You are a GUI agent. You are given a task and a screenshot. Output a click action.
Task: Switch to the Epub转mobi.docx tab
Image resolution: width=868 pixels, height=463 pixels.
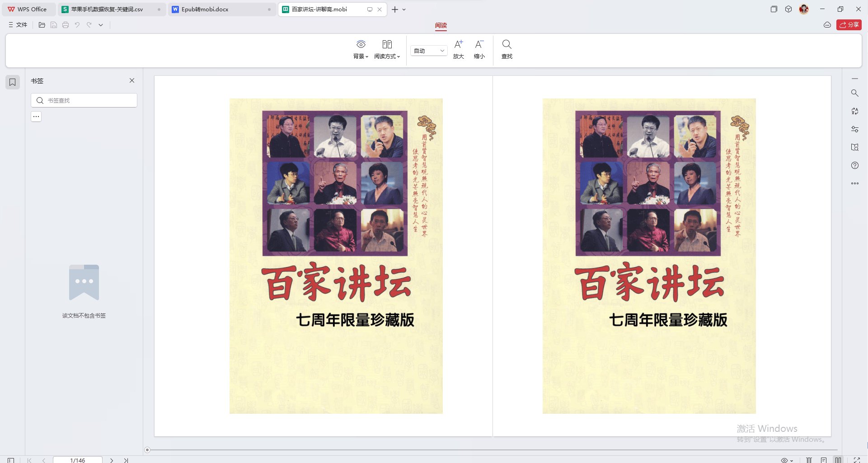coord(222,9)
